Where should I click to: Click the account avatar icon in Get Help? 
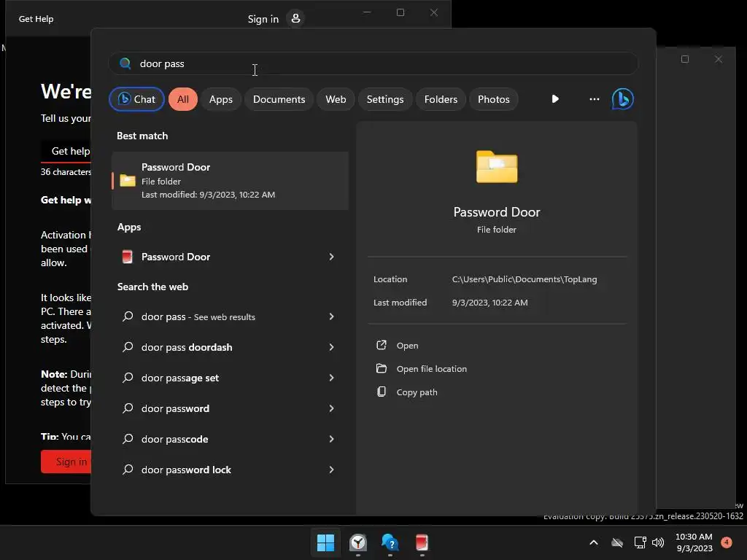[x=295, y=18]
